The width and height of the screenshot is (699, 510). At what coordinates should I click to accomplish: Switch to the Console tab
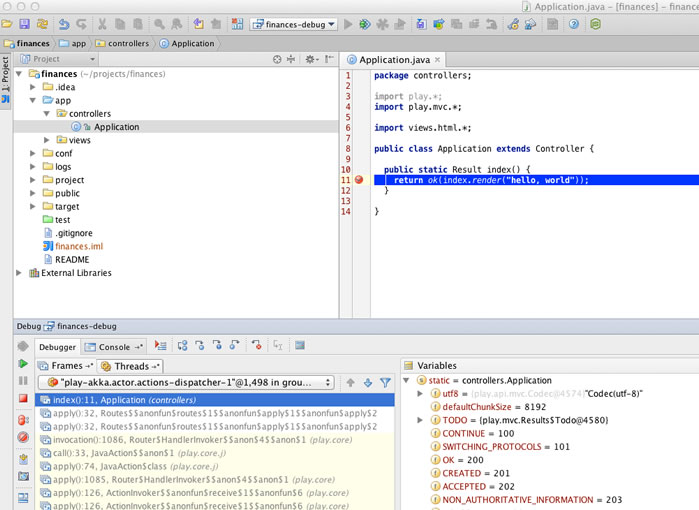(113, 347)
